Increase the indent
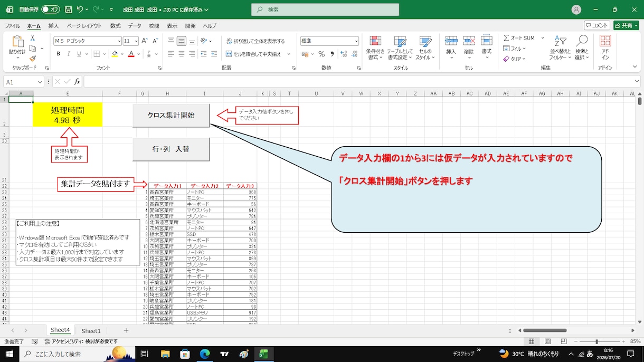The image size is (644, 362). (215, 54)
